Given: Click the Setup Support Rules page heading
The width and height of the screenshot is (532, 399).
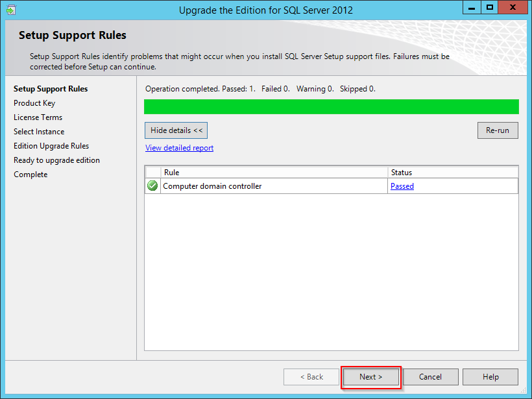Looking at the screenshot, I should point(73,35).
